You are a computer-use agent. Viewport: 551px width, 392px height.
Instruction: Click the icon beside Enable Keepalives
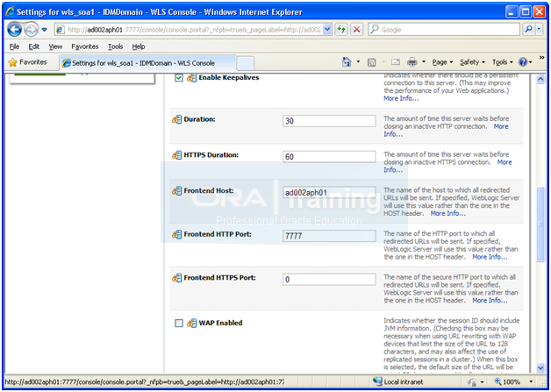point(191,78)
